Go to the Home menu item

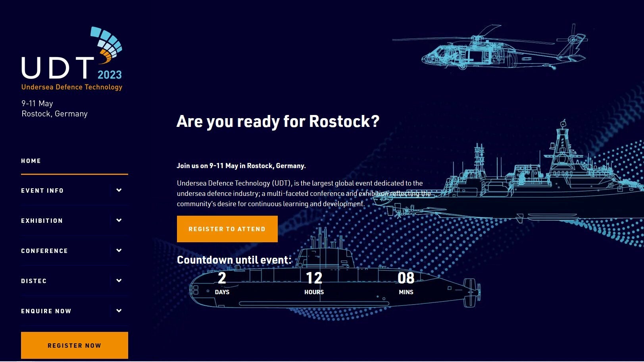pos(31,161)
